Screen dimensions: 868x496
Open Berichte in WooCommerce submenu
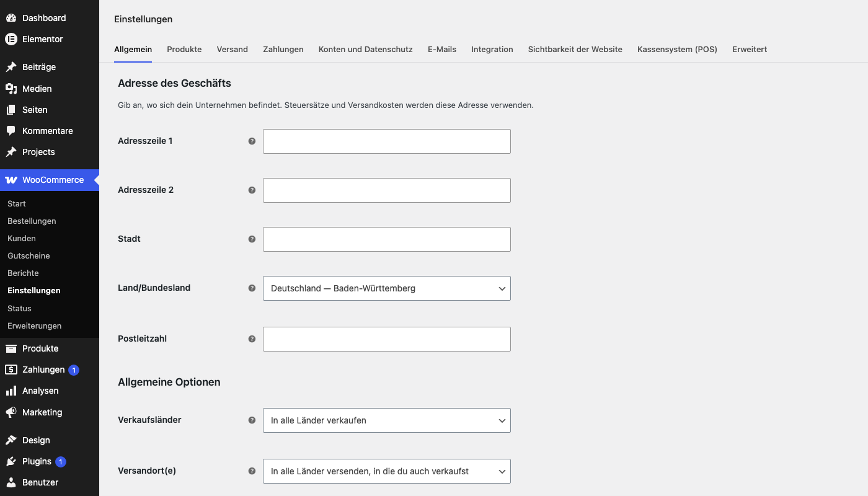(23, 273)
